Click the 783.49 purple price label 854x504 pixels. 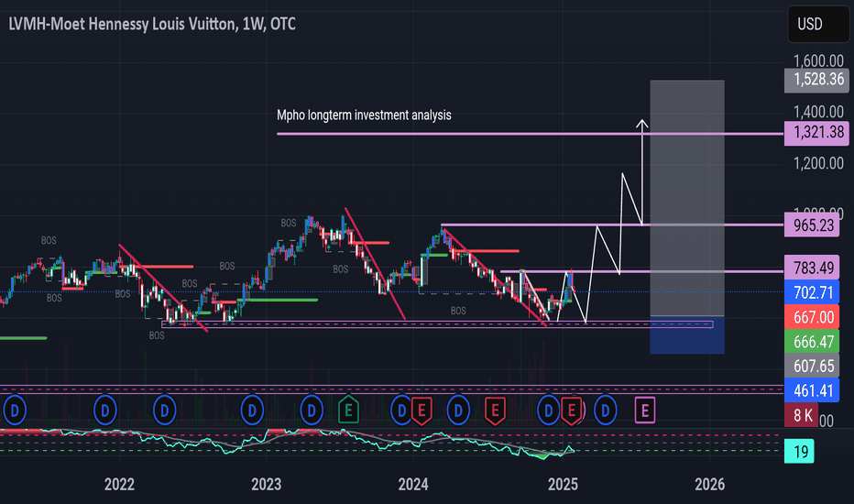[812, 268]
